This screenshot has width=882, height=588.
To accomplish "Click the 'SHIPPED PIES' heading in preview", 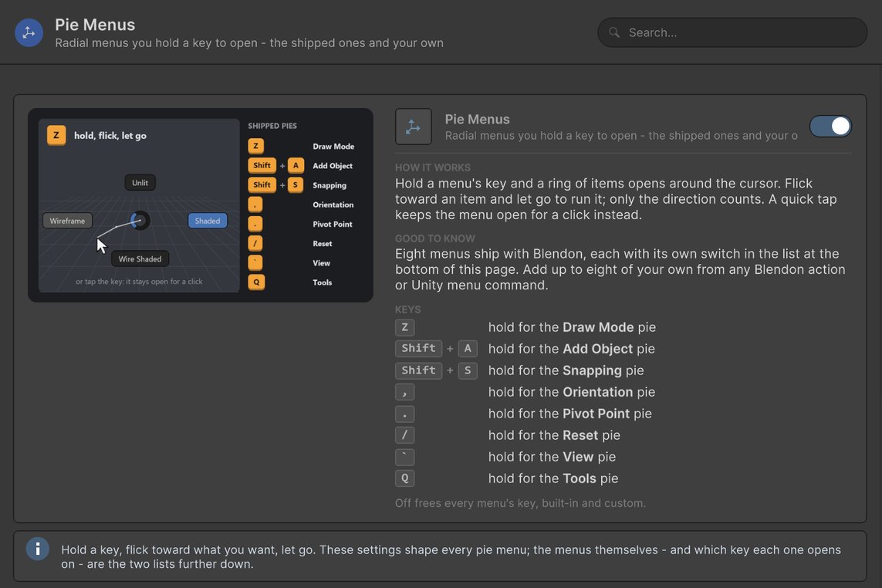I will 272,126.
